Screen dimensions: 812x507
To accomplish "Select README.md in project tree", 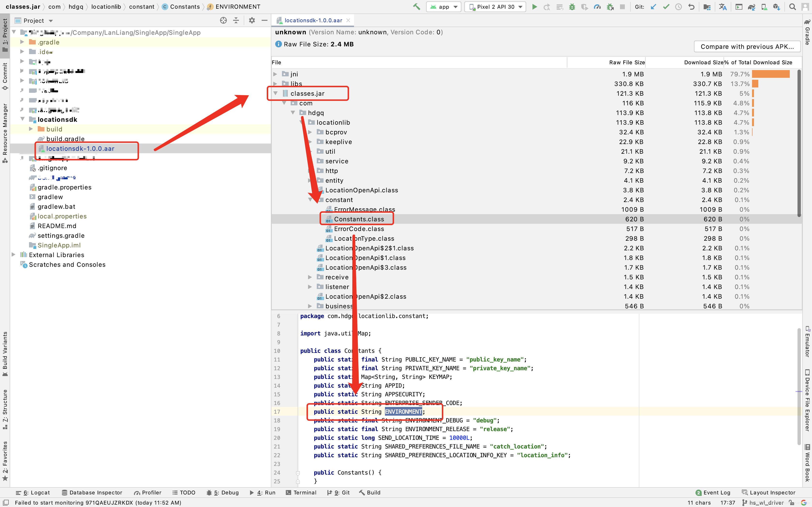I will pyautogui.click(x=57, y=226).
